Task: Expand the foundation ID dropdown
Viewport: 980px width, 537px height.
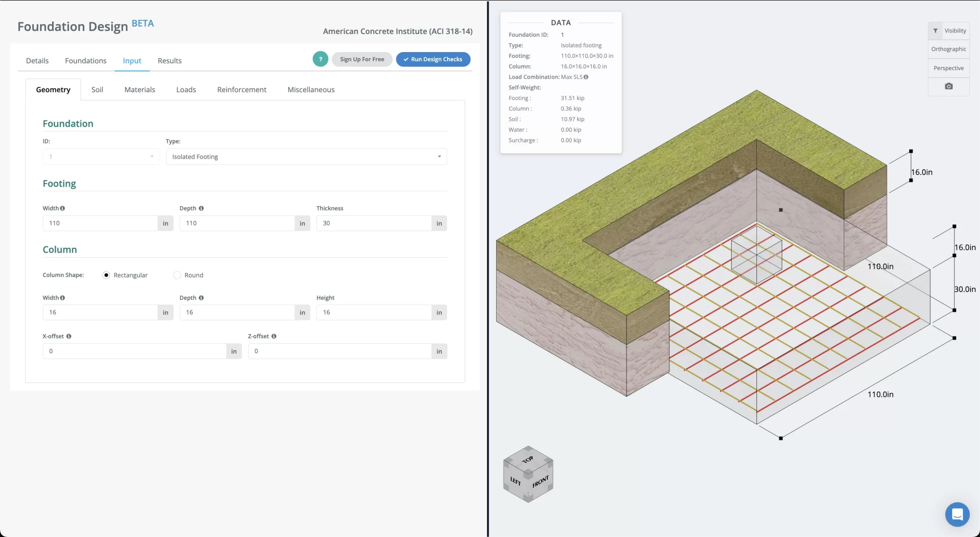Action: pos(101,157)
